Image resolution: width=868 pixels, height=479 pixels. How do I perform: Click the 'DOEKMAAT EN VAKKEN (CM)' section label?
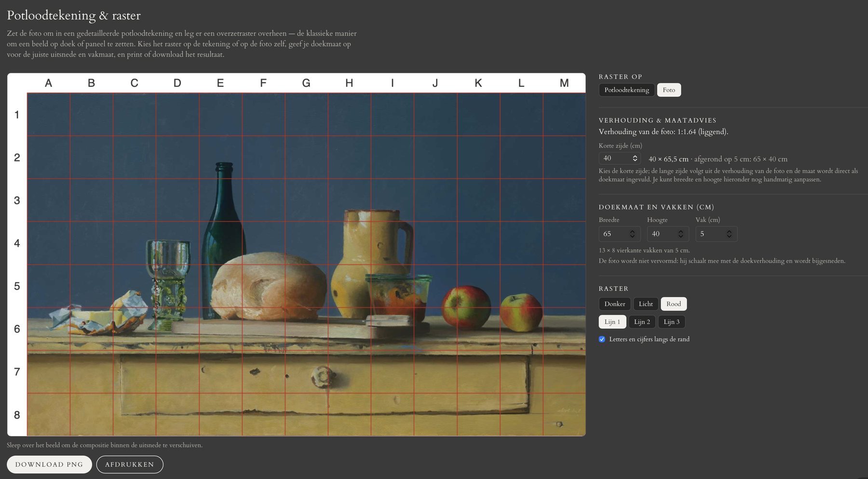656,207
